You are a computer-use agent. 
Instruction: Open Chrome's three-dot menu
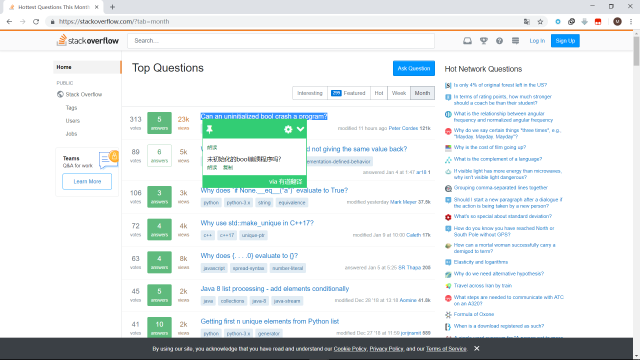631,22
